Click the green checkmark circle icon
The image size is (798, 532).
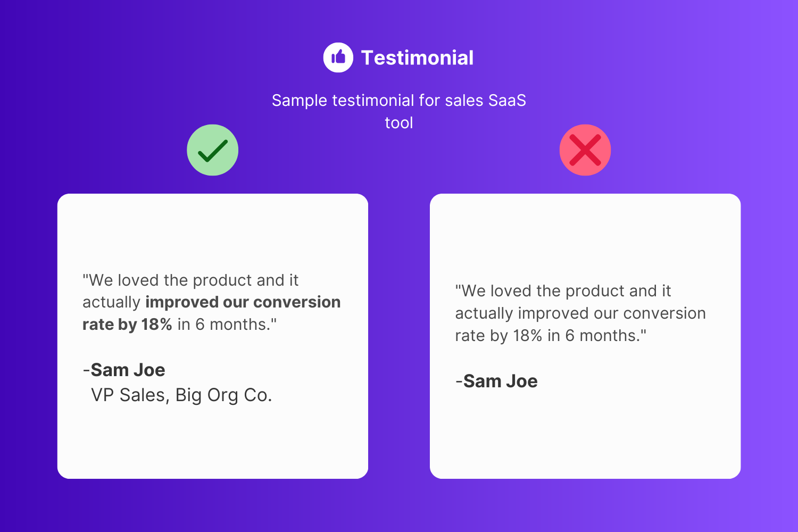click(x=213, y=150)
